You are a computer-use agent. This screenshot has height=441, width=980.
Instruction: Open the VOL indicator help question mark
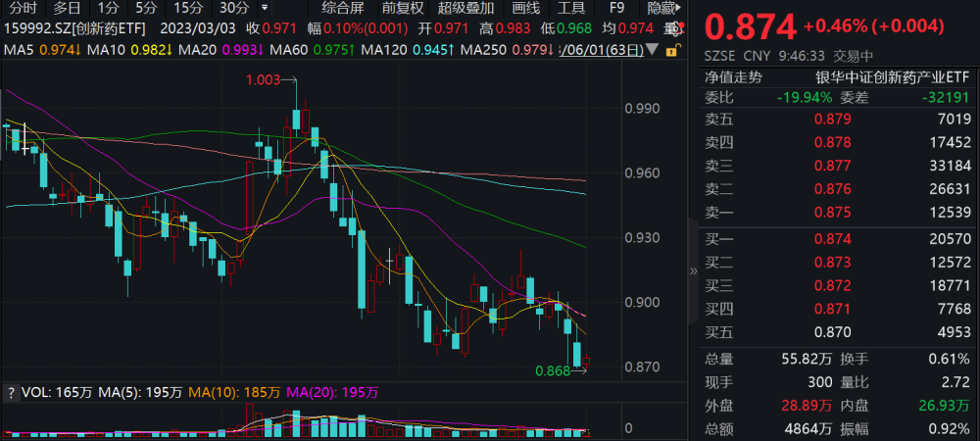pos(10,393)
